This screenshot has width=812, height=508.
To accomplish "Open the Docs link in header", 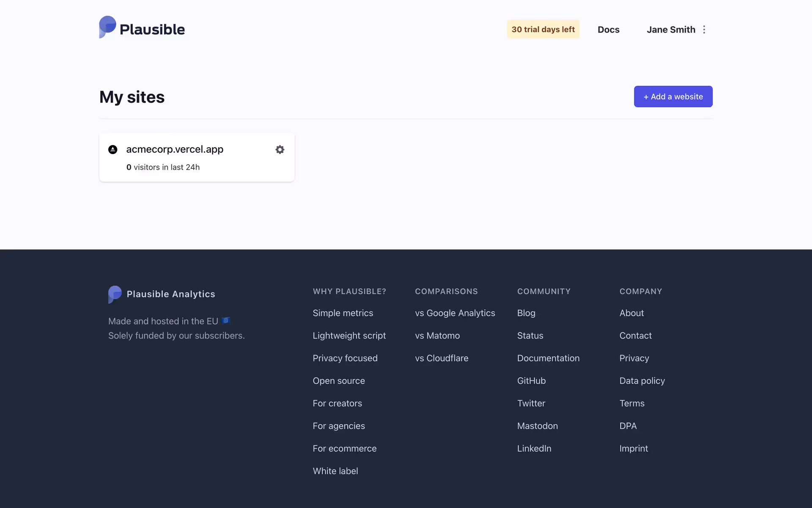I will (x=608, y=30).
